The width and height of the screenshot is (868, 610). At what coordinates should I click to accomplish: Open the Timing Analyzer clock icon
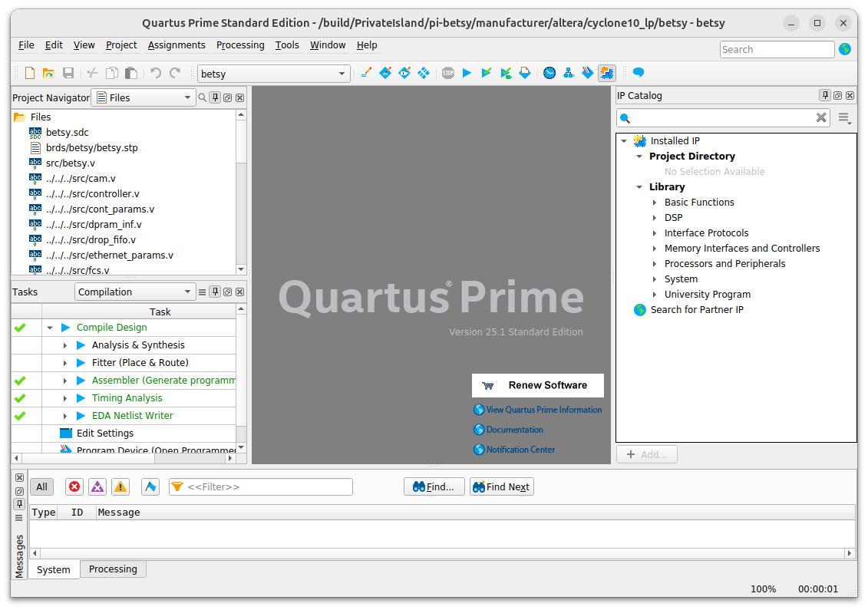point(550,74)
